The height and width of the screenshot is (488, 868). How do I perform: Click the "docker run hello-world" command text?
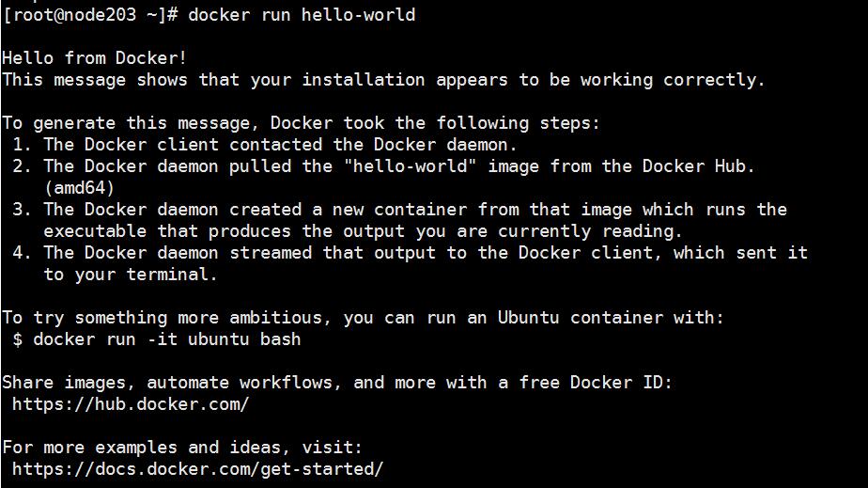click(302, 15)
